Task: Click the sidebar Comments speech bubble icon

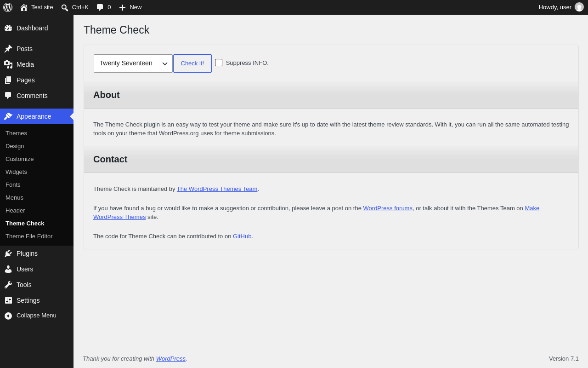Action: pos(8,96)
